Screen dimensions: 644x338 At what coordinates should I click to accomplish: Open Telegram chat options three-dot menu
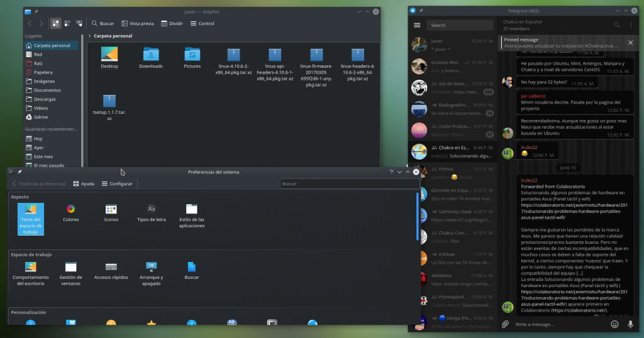tap(631, 25)
